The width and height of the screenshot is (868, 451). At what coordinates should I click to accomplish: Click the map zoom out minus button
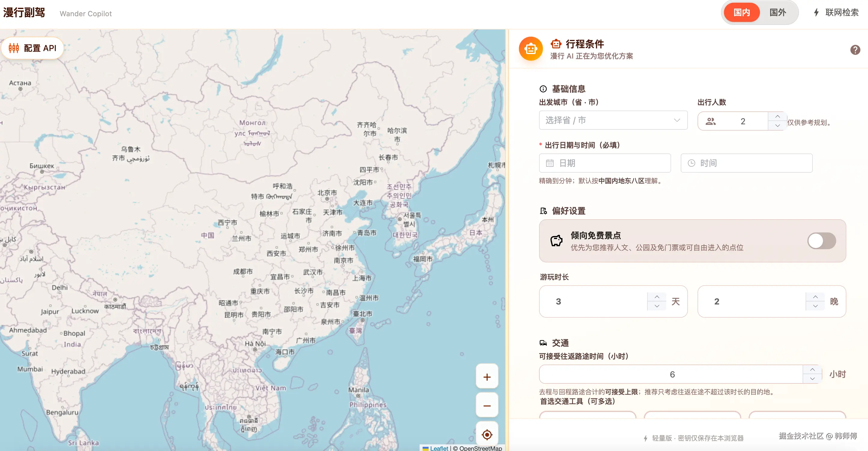[487, 405]
